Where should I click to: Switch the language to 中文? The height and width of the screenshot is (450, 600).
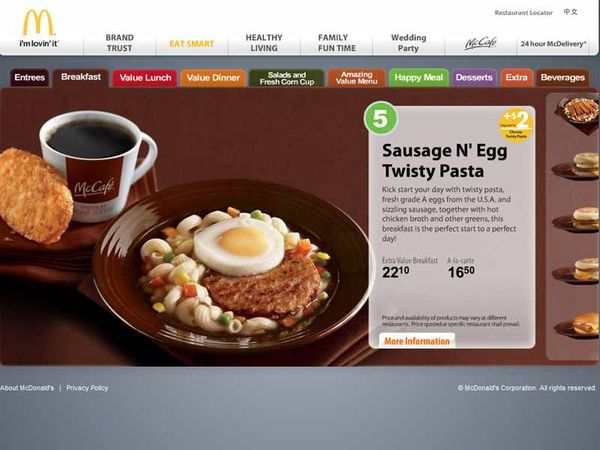[570, 12]
